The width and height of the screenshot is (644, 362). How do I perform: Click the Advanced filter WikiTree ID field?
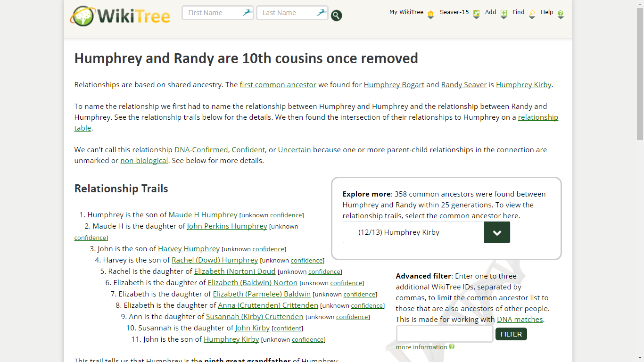(x=445, y=334)
